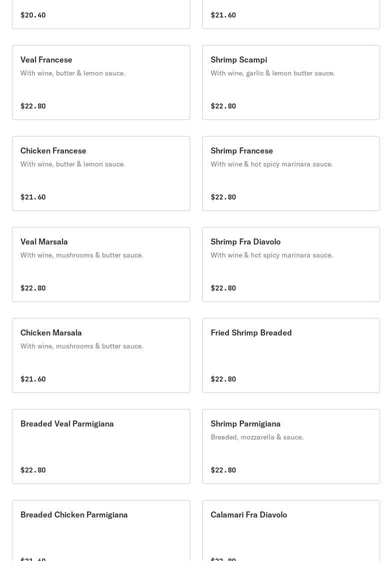
Task: Click Shrimp Scampi's garlic & lemon butter description
Action: point(273,73)
